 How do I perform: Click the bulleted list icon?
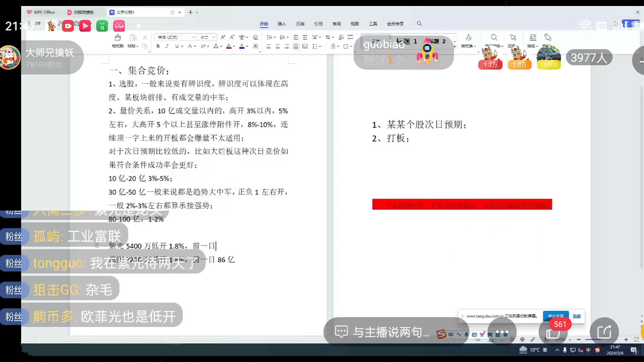click(x=269, y=37)
